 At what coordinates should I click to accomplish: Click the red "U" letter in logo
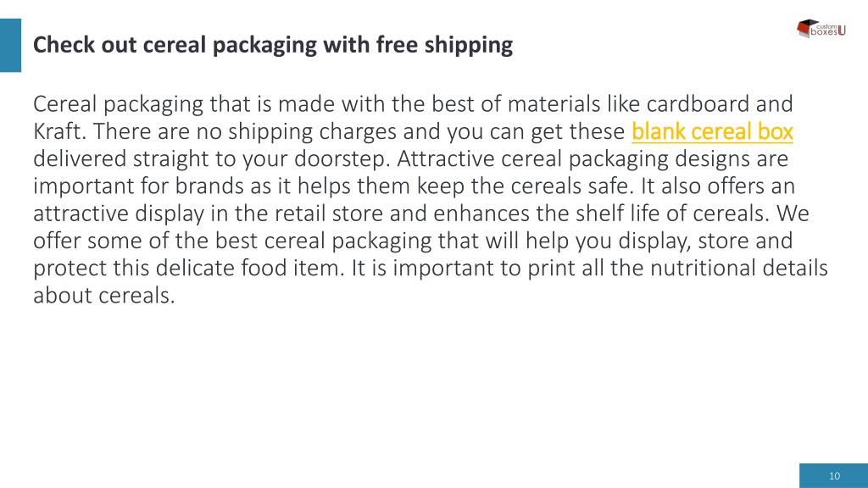coord(842,30)
